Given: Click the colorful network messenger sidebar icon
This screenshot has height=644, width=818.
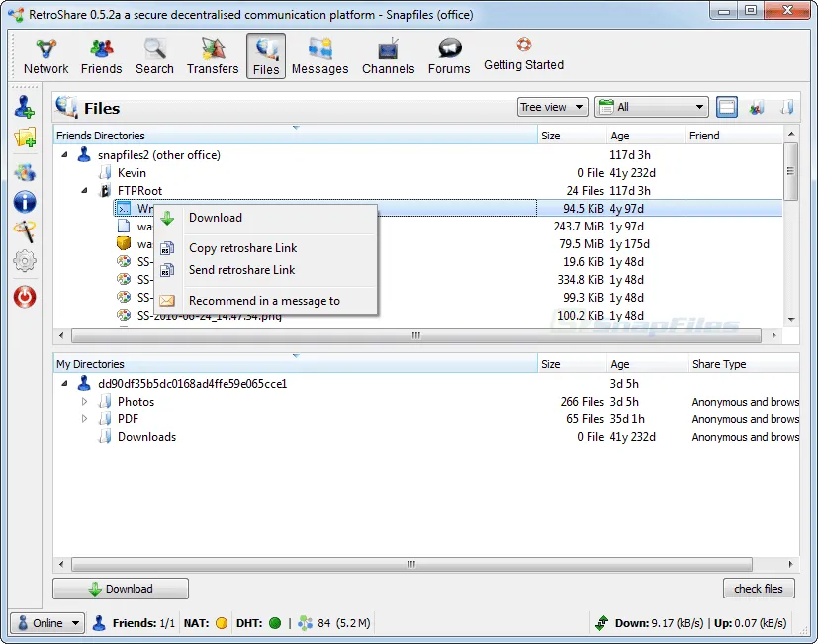Looking at the screenshot, I should [x=25, y=172].
